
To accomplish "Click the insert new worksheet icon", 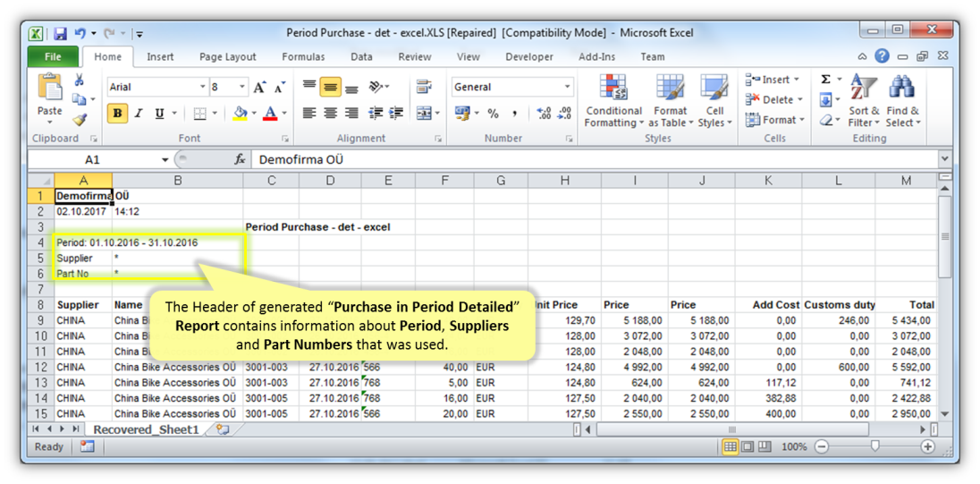I will (x=224, y=430).
